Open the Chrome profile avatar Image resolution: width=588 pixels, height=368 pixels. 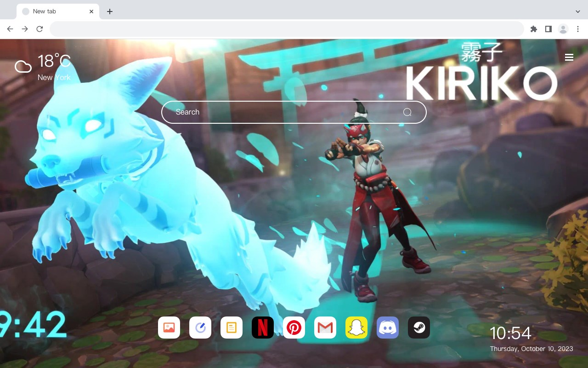pos(563,29)
